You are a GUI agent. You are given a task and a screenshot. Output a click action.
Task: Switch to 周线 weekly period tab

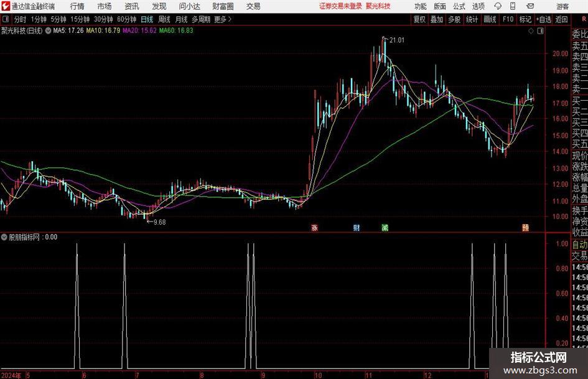(x=164, y=19)
